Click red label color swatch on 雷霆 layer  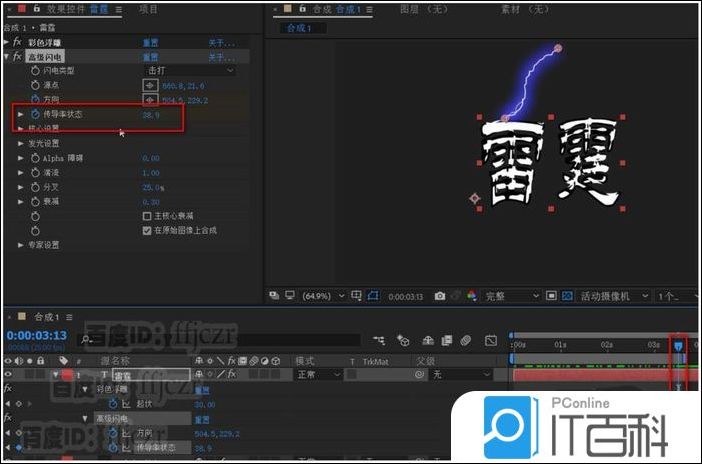tap(67, 374)
